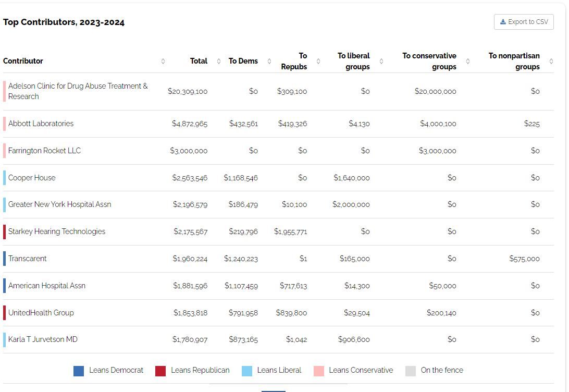Click the Contributor column header text
Image resolution: width=569 pixels, height=392 pixels.
(23, 61)
